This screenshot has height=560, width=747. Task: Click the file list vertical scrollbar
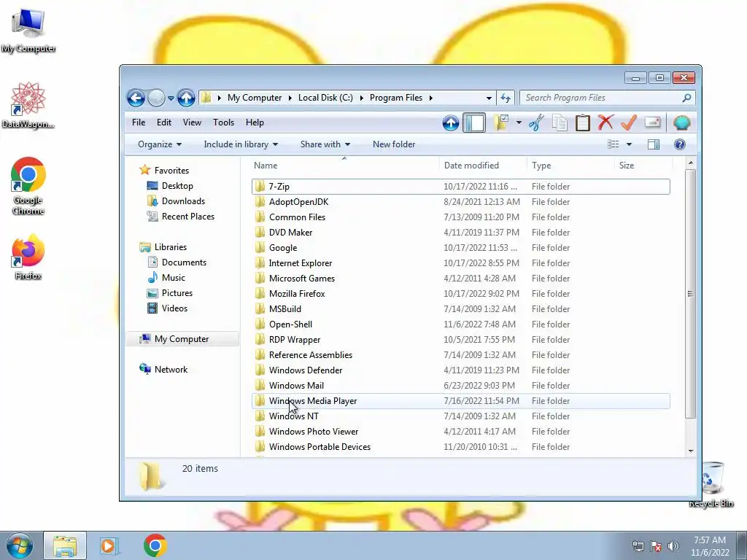tap(690, 294)
